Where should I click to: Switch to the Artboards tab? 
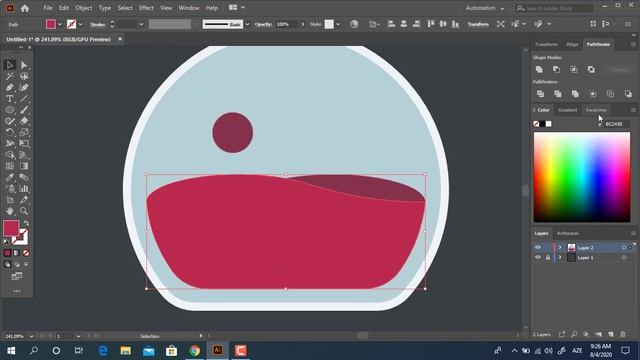coord(568,233)
